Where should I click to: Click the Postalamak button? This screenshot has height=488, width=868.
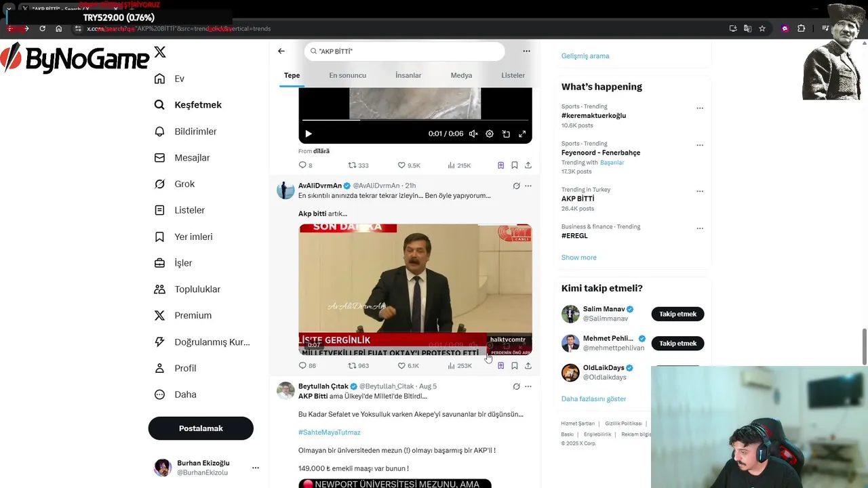[201, 428]
